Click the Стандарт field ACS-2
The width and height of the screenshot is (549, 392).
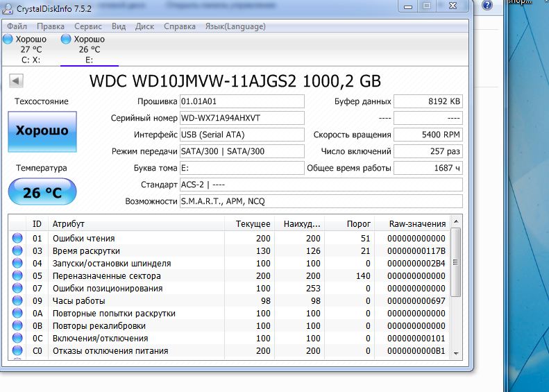tap(321, 185)
